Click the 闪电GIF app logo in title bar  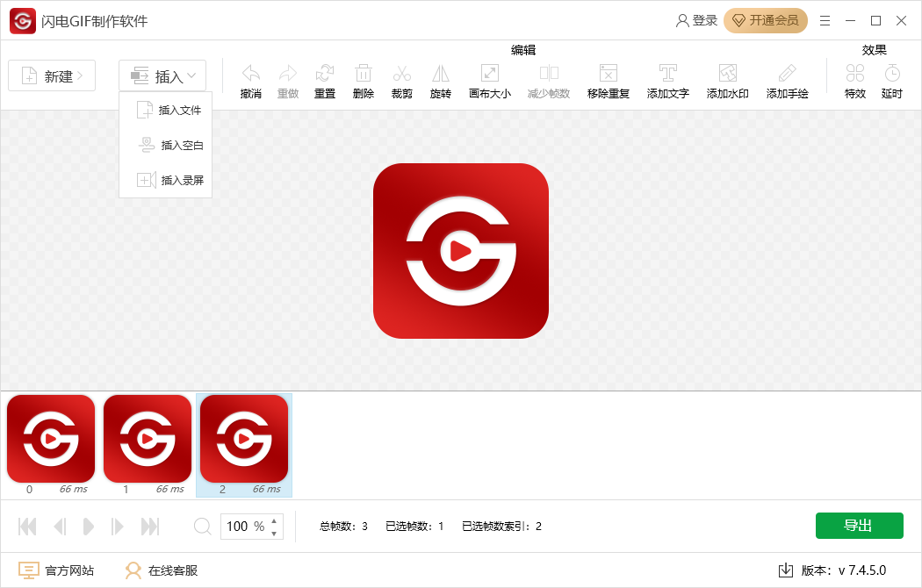(23, 21)
